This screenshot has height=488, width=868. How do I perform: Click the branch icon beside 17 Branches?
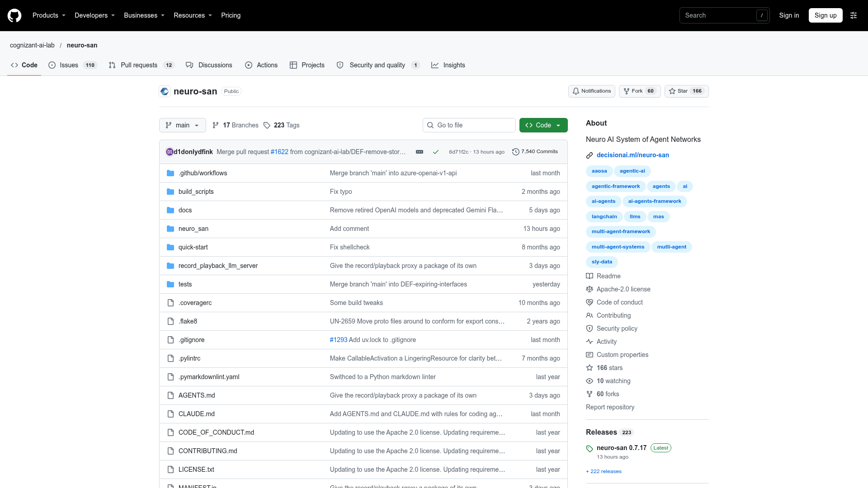216,125
